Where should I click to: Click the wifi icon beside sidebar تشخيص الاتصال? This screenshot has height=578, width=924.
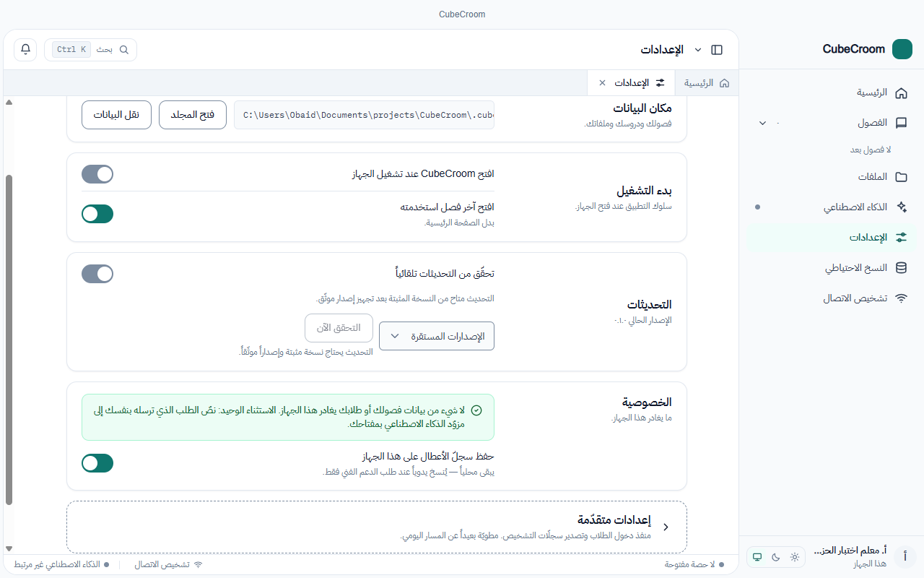(901, 298)
